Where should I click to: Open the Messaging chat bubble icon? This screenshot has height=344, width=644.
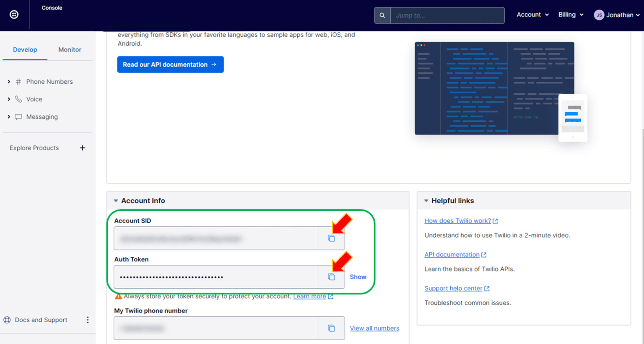[18, 116]
